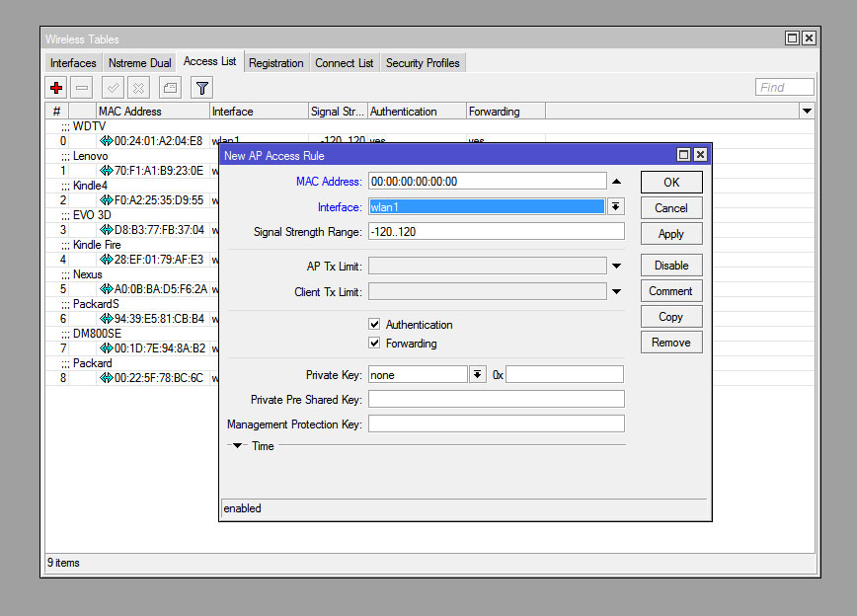Open the Security Profiles tab
857x616 pixels.
pos(423,63)
